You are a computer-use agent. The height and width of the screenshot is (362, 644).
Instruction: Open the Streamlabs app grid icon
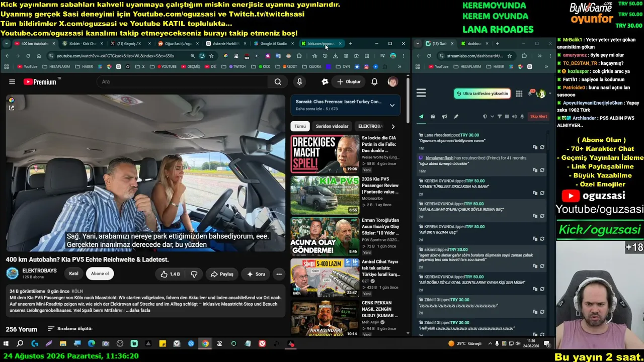[x=519, y=94]
